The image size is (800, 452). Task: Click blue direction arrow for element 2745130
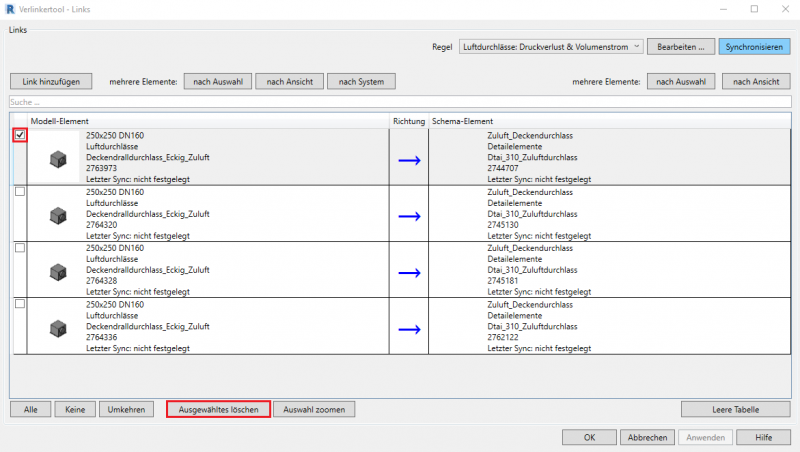409,215
